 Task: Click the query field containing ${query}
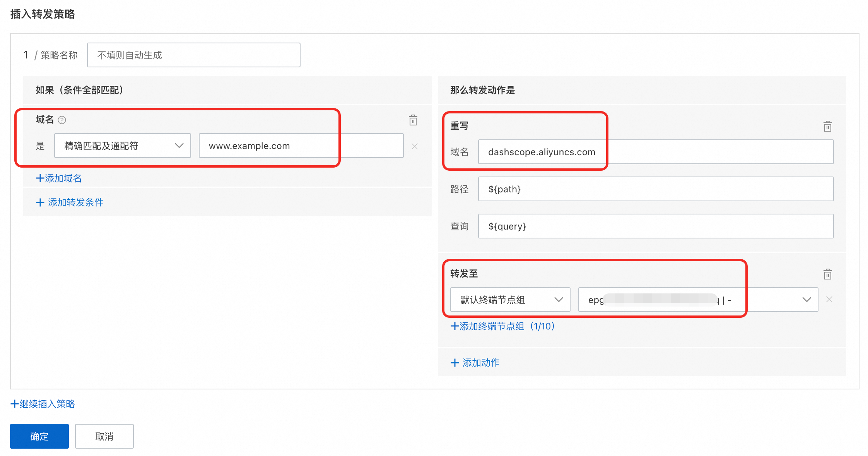(x=655, y=226)
